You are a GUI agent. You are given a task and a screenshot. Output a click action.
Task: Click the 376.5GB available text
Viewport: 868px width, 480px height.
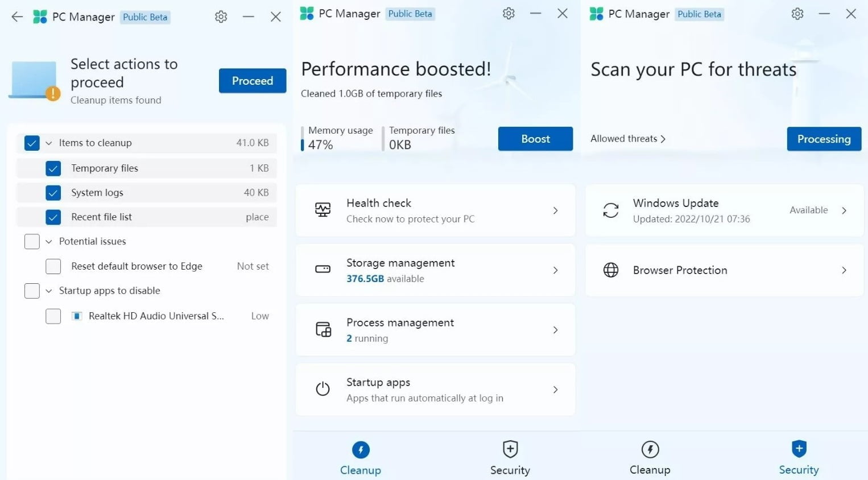tap(385, 279)
